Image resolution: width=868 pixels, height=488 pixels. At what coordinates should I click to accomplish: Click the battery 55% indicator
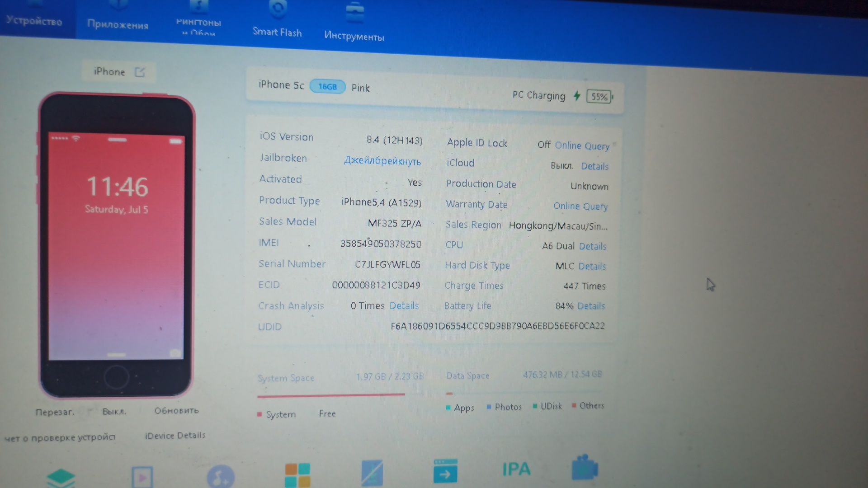point(599,97)
